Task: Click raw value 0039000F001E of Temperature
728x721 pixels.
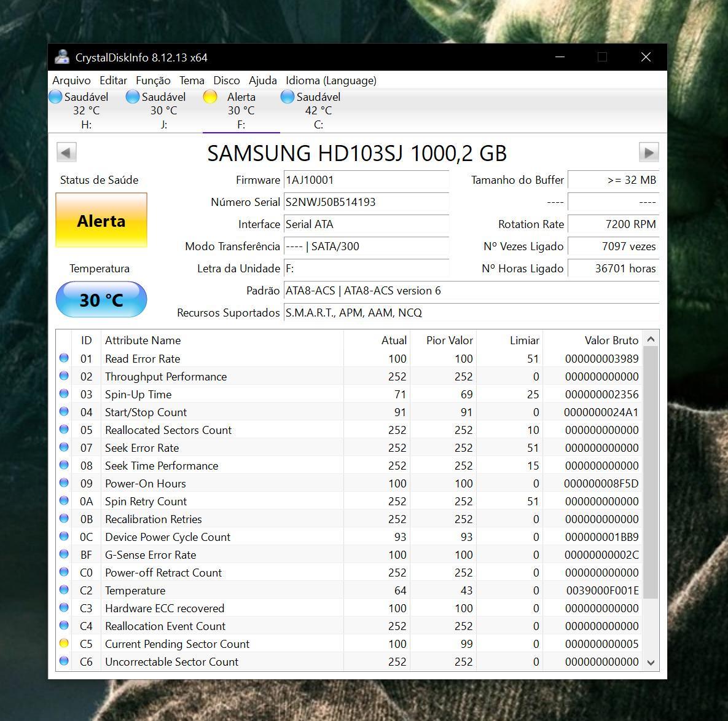Action: [x=602, y=591]
